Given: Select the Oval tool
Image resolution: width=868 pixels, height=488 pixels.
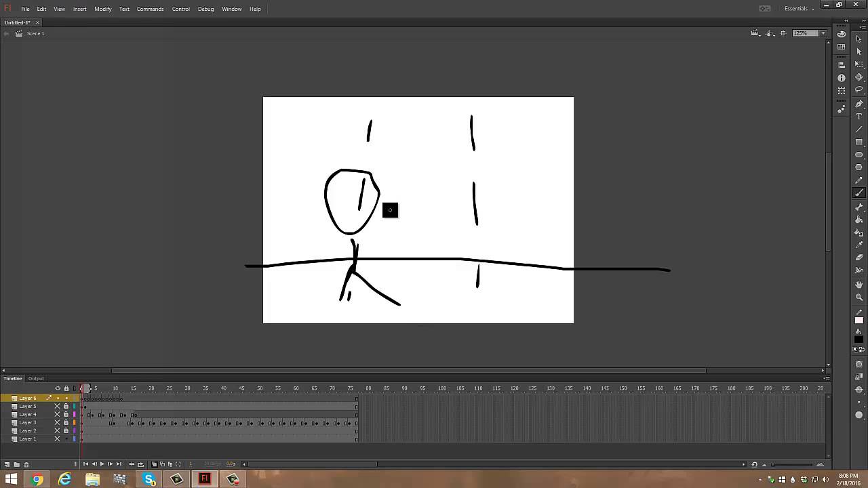Looking at the screenshot, I should pos(859,155).
